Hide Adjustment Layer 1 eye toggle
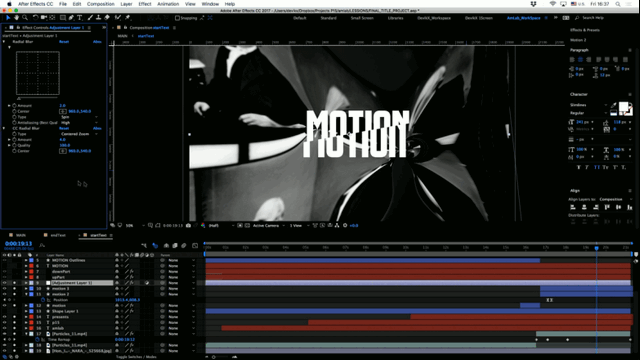Viewport: 640px width, 360px height. [x=4, y=283]
